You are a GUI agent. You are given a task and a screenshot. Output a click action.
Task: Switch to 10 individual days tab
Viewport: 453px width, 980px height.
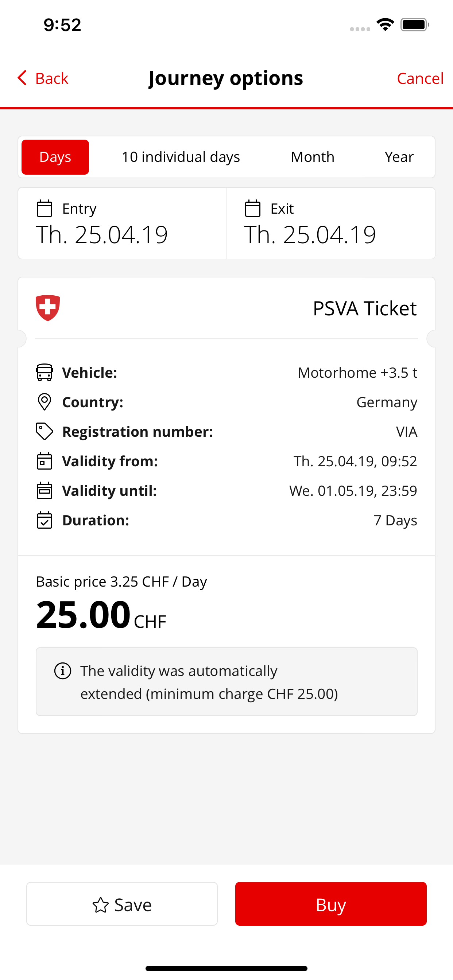pyautogui.click(x=181, y=157)
